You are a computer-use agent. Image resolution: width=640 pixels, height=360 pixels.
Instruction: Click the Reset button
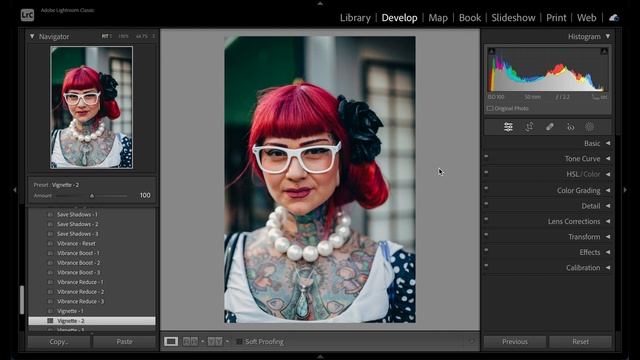[x=580, y=342]
